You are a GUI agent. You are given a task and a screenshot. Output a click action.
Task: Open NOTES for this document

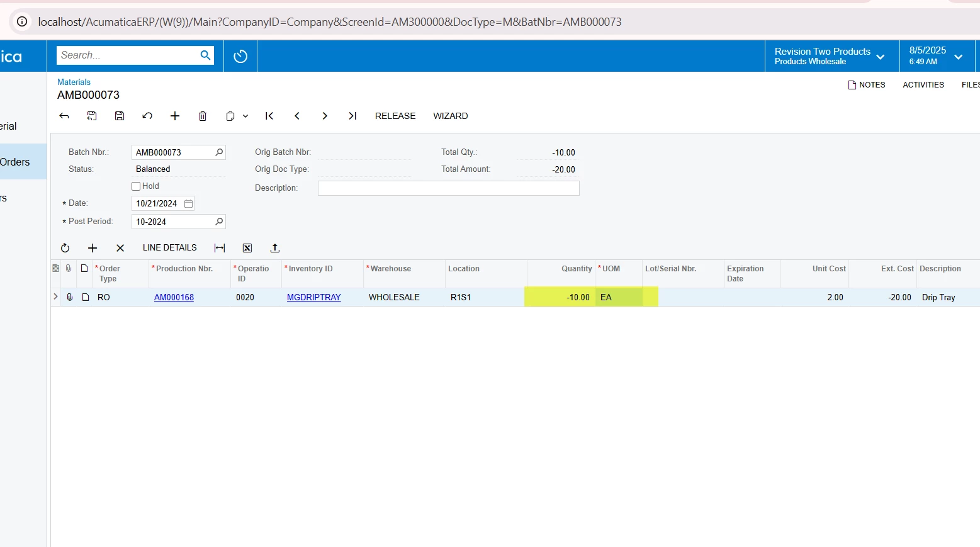click(x=867, y=85)
